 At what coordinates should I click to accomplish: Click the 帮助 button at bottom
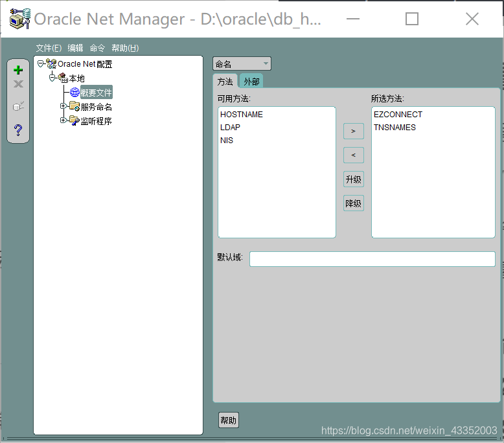pyautogui.click(x=229, y=420)
